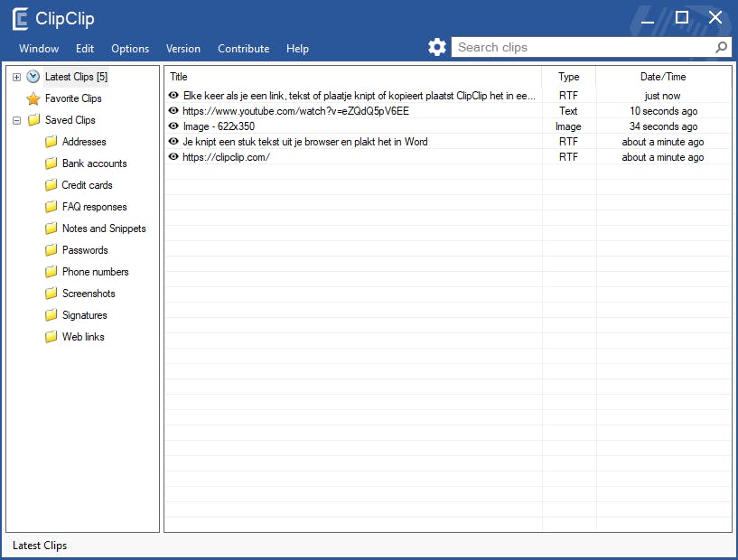738x560 pixels.
Task: Maximize the ClipClip window
Action: [x=681, y=17]
